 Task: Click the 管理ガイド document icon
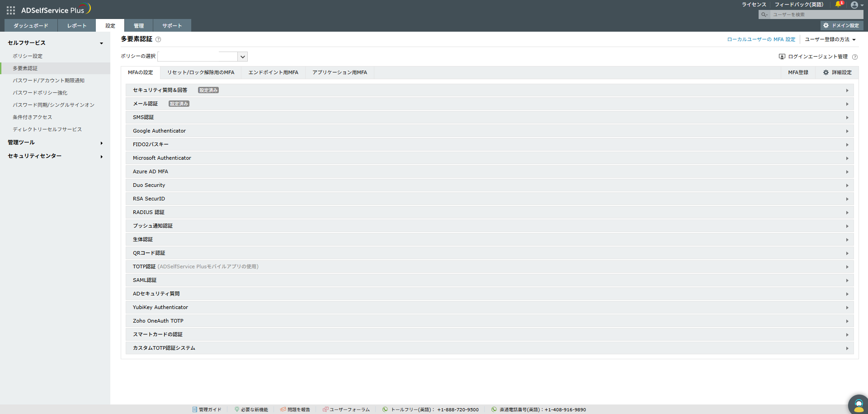[195, 409]
